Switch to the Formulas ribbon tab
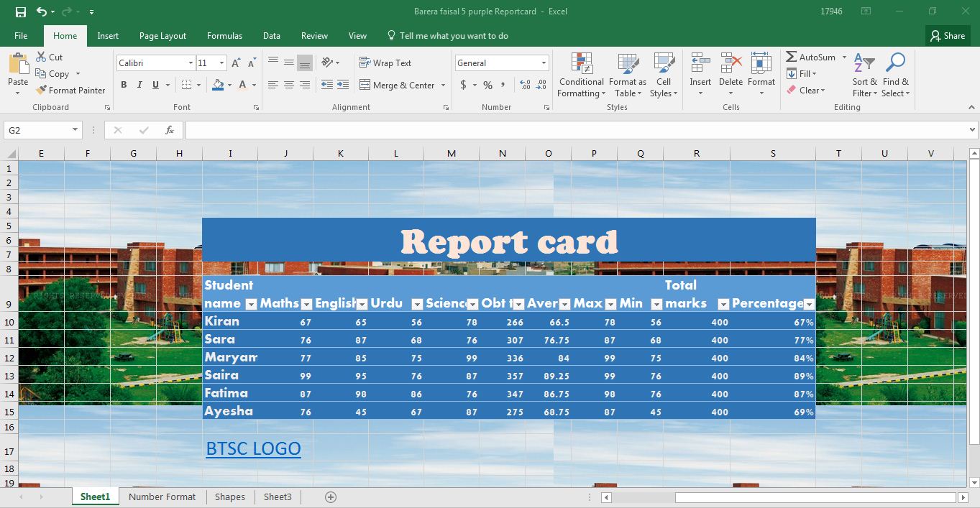Screen dimensions: 980x508 224,35
